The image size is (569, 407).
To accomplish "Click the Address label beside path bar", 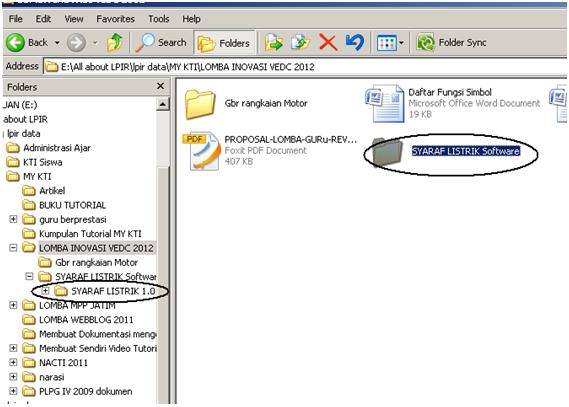I will click(x=22, y=66).
